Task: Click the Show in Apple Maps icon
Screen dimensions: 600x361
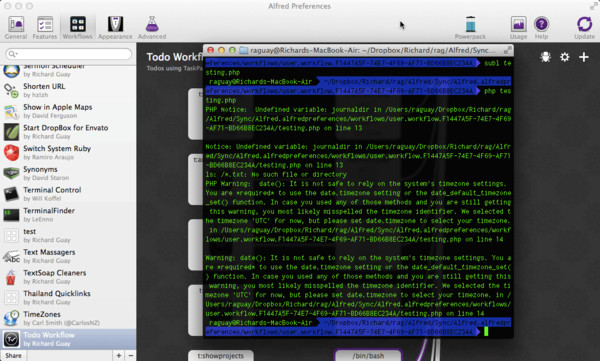Action: tap(11, 111)
